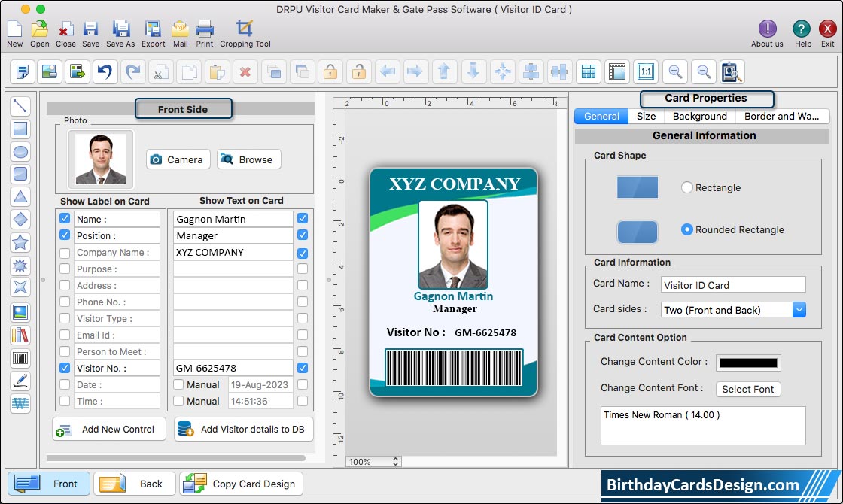Select the star shape tool

click(20, 242)
